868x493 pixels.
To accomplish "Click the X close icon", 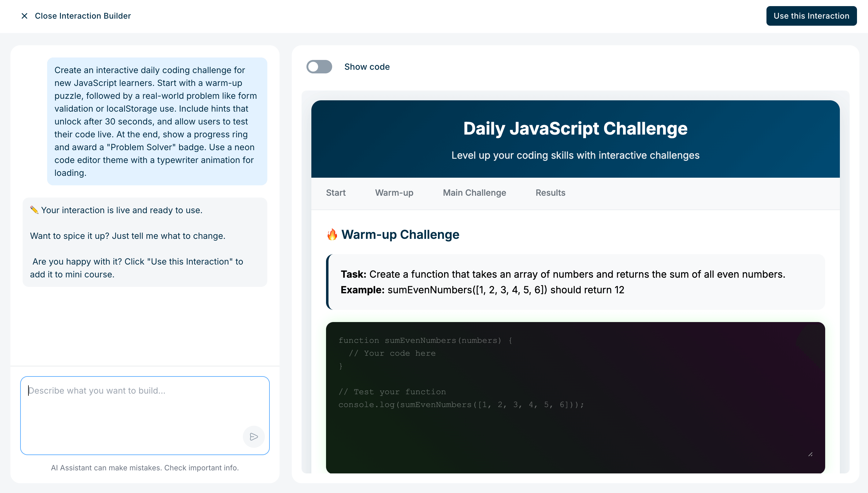I will click(x=24, y=16).
